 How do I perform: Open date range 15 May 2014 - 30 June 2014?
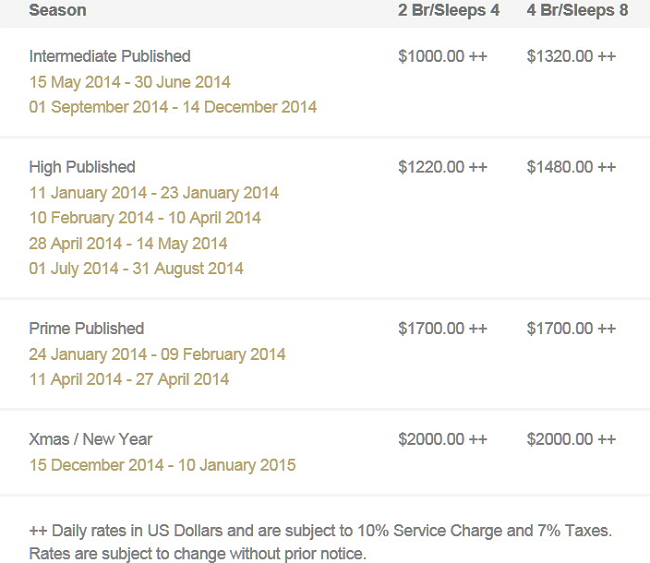[x=129, y=82]
